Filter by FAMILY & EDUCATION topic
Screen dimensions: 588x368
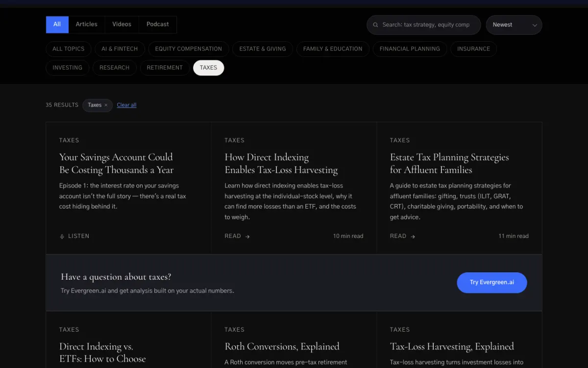(x=333, y=49)
